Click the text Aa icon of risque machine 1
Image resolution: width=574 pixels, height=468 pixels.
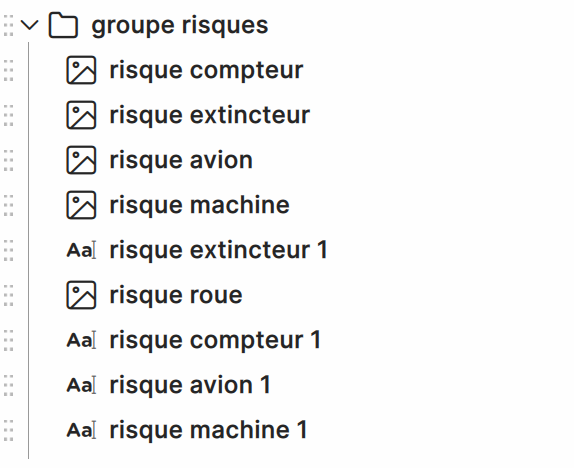click(81, 430)
